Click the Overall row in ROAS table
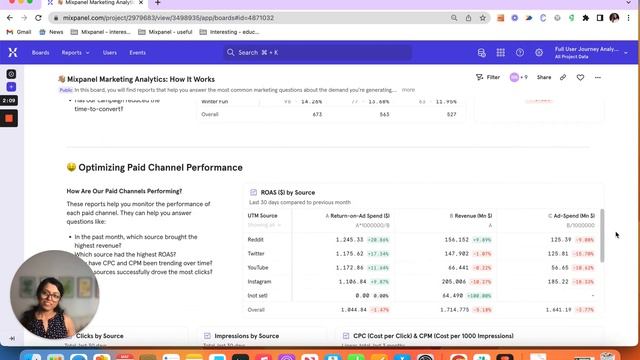The image size is (640, 360). 421,310
